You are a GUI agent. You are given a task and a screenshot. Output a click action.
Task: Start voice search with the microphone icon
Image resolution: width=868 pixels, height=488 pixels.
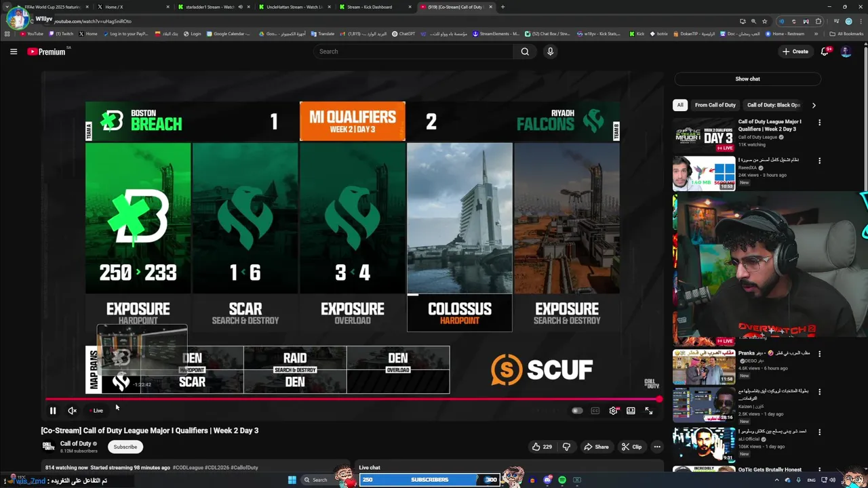coord(550,52)
